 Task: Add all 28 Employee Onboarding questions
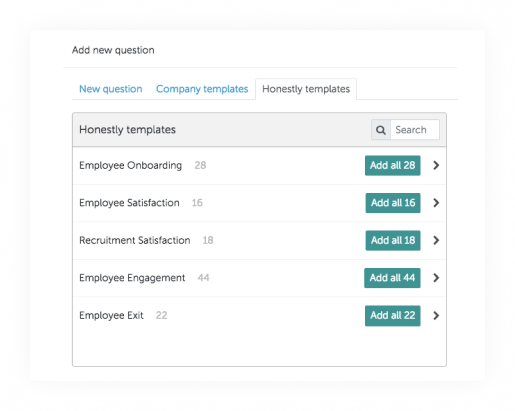tap(393, 165)
